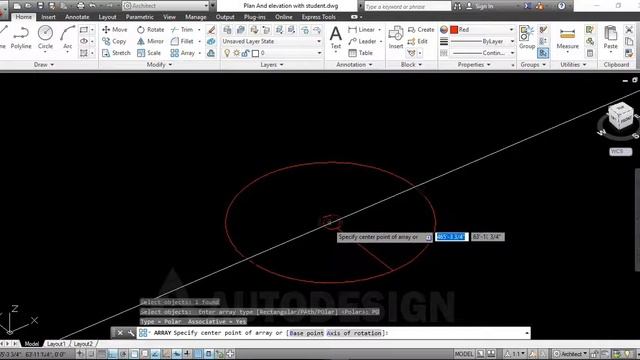Toggle layer lock padlock icon

[245, 53]
